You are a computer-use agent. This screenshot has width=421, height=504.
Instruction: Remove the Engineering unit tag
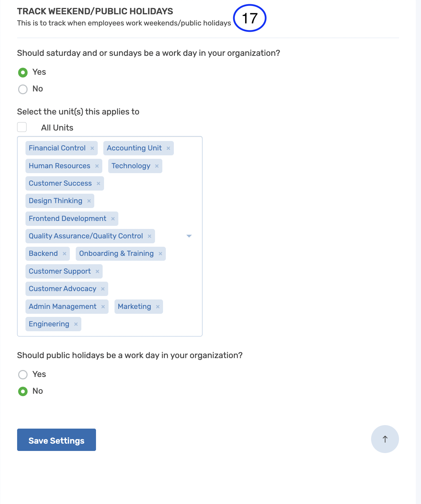76,324
